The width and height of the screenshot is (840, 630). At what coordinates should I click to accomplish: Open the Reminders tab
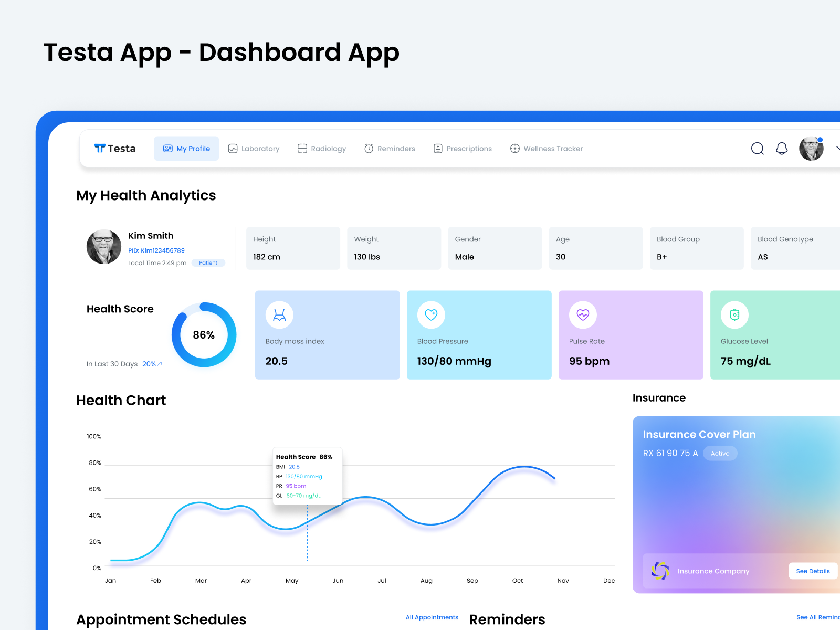tap(390, 149)
